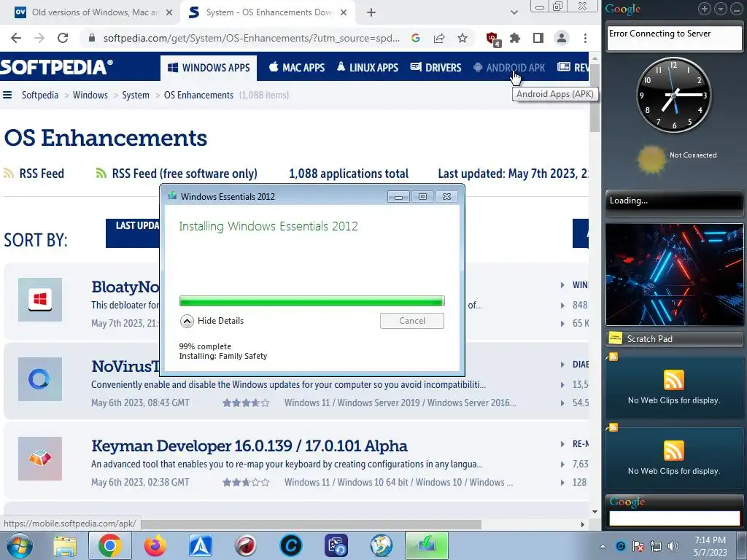
Task: Click the BloatyNosy app thumbnail
Action: click(x=40, y=300)
